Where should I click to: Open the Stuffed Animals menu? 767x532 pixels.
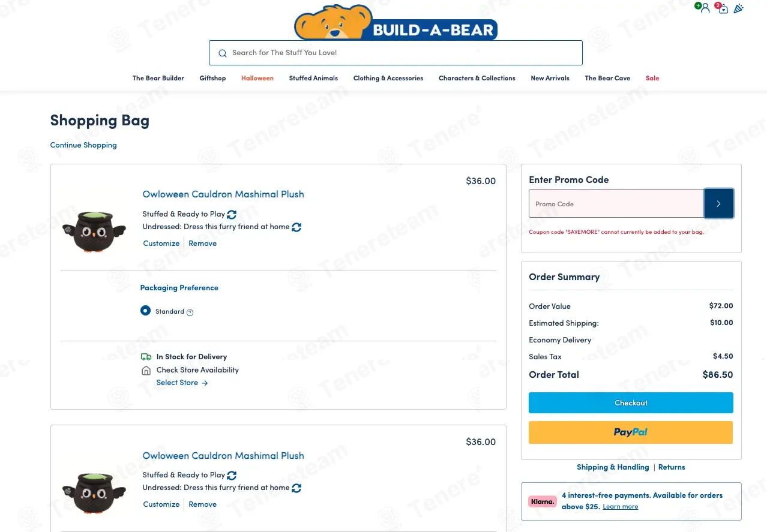(313, 78)
